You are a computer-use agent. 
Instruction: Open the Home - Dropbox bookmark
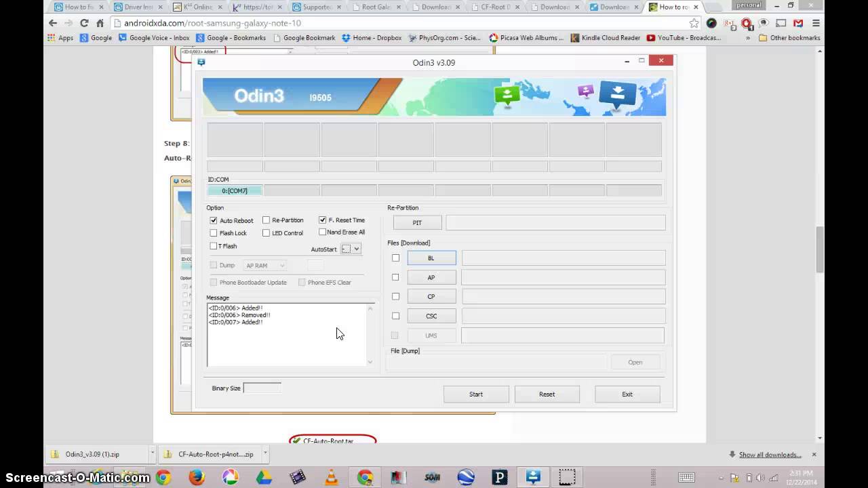coord(372,38)
